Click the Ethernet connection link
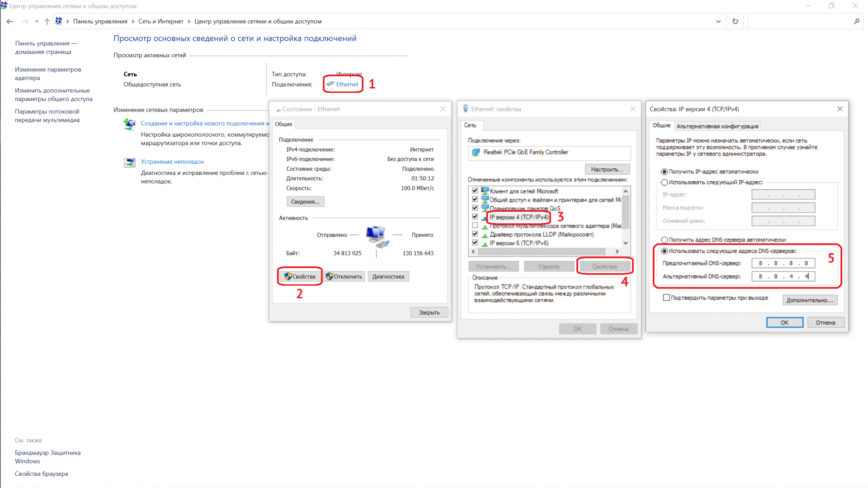This screenshot has height=488, width=868. (x=347, y=84)
